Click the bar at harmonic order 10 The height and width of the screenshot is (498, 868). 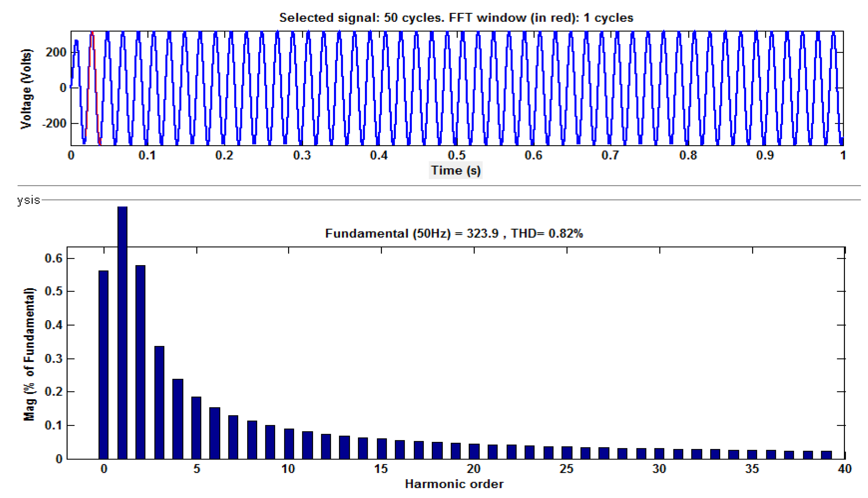[x=289, y=444]
